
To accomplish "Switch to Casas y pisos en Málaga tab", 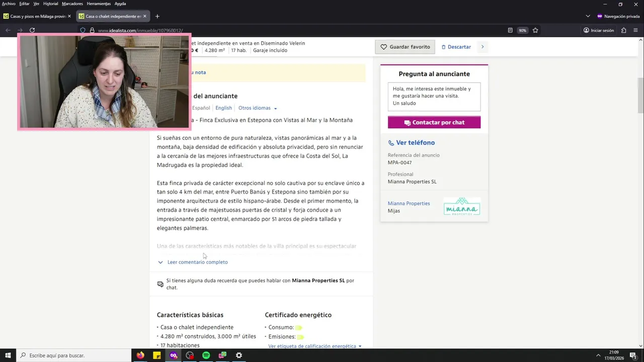I will point(37,16).
